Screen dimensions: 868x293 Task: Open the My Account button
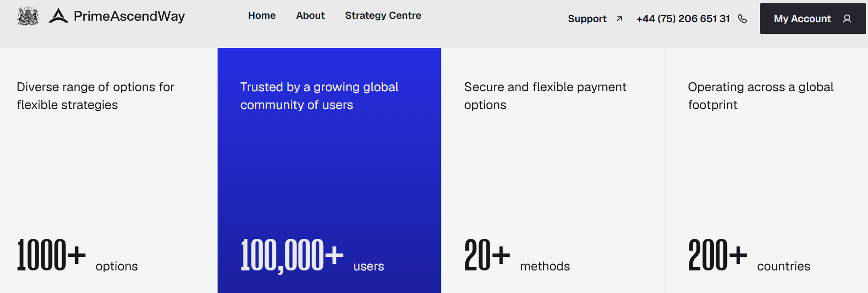tap(813, 19)
